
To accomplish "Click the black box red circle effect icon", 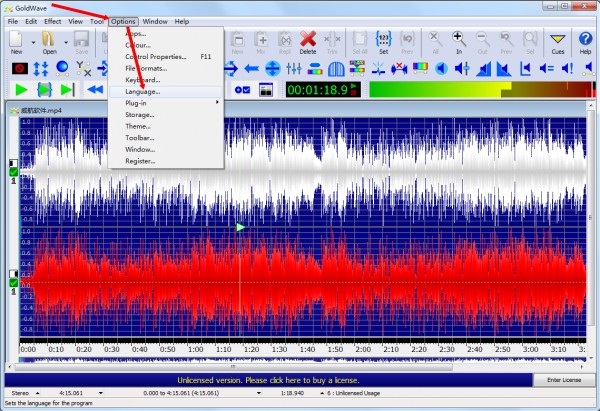I will (x=20, y=69).
